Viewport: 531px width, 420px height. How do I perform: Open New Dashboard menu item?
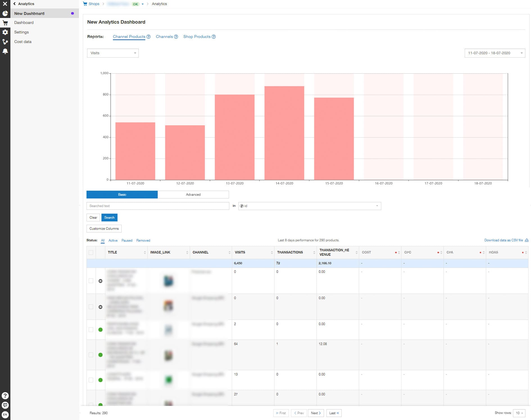pos(45,13)
